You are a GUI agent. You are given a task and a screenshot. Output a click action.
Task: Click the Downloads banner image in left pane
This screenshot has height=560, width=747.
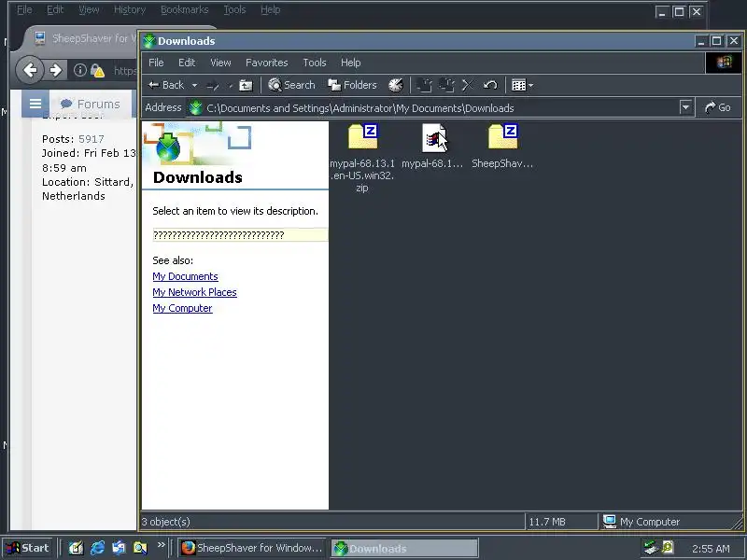(197, 142)
